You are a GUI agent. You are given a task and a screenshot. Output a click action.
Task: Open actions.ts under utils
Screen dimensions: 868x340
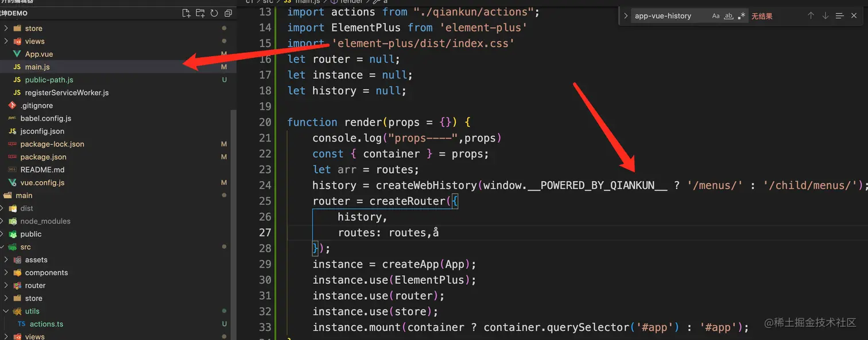pyautogui.click(x=46, y=324)
